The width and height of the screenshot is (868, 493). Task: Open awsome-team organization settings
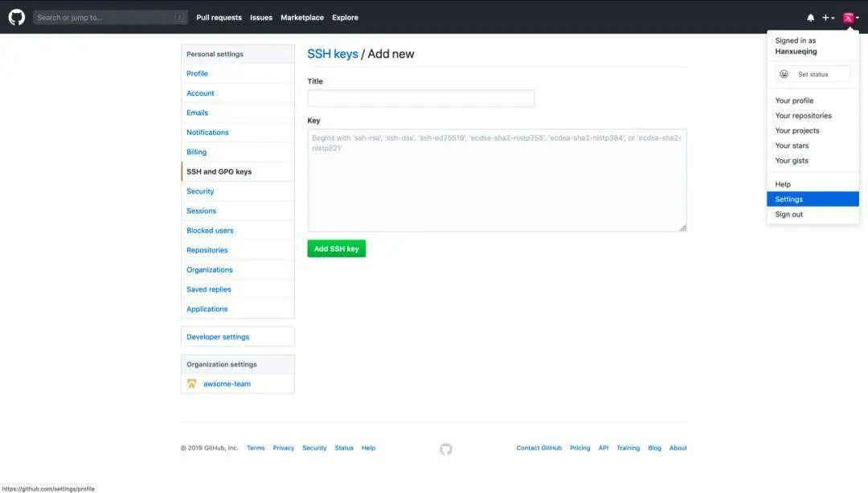tap(237, 384)
